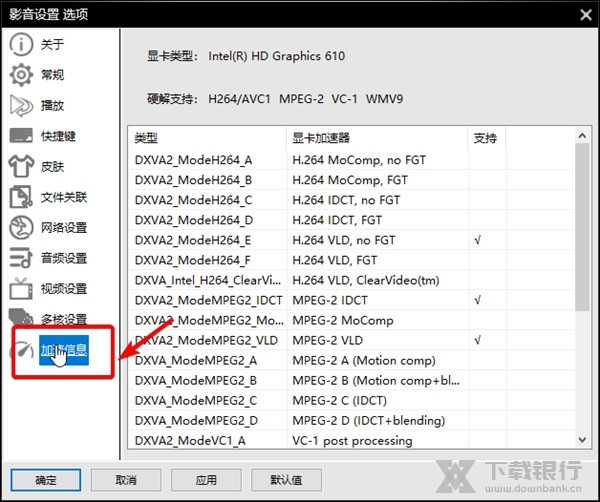
Task: Select the DXVA_Intel_H264_ClearVi... row
Action: [351, 280]
